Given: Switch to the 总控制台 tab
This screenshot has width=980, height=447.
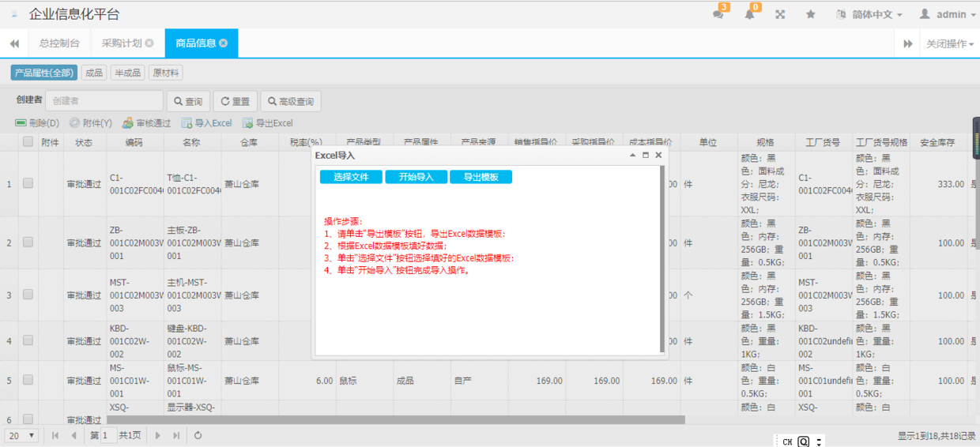Looking at the screenshot, I should 59,43.
